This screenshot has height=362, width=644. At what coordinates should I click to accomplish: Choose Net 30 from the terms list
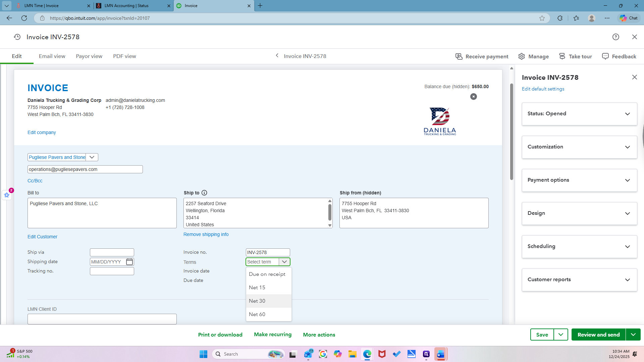pyautogui.click(x=269, y=301)
